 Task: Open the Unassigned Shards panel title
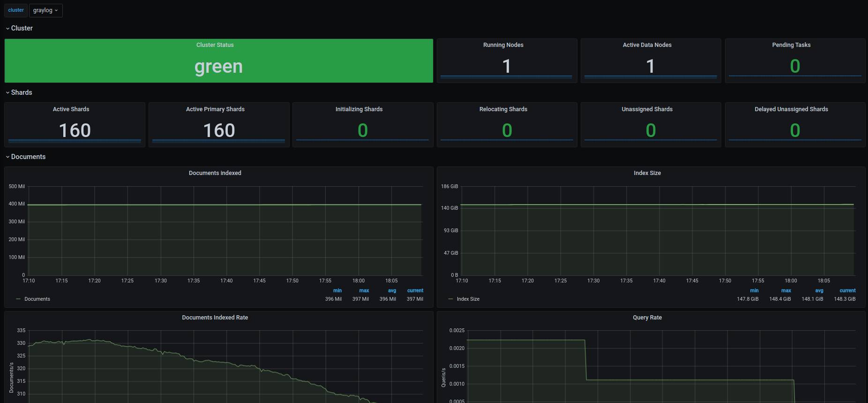click(x=647, y=109)
